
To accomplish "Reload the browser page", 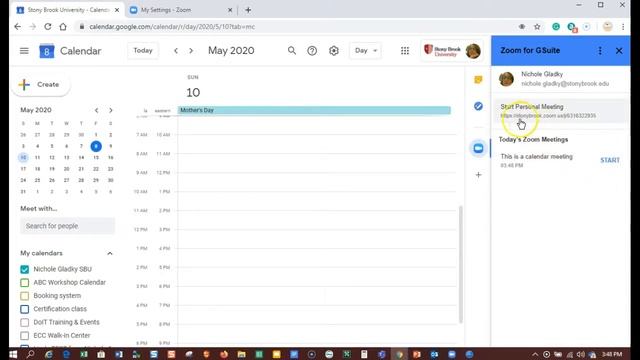I will point(48,27).
